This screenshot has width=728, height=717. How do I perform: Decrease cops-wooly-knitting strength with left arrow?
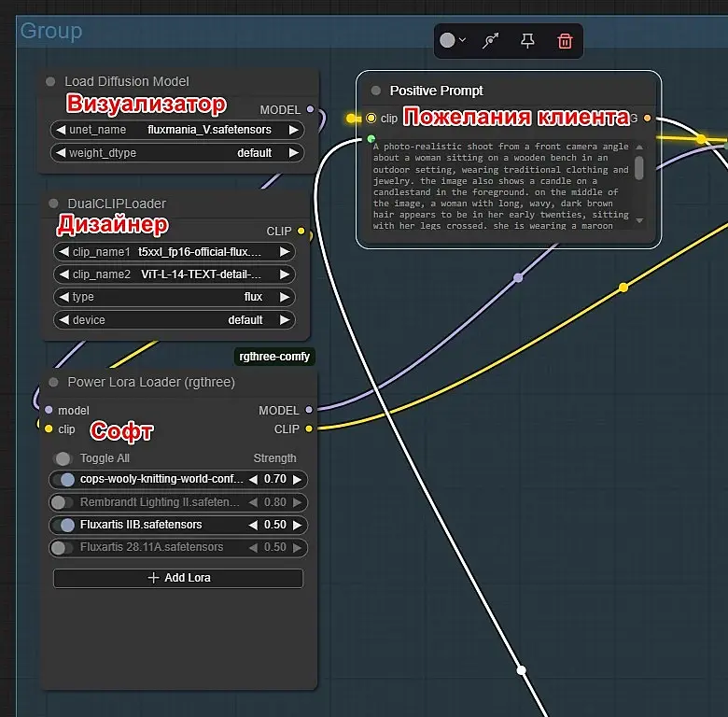(x=253, y=479)
